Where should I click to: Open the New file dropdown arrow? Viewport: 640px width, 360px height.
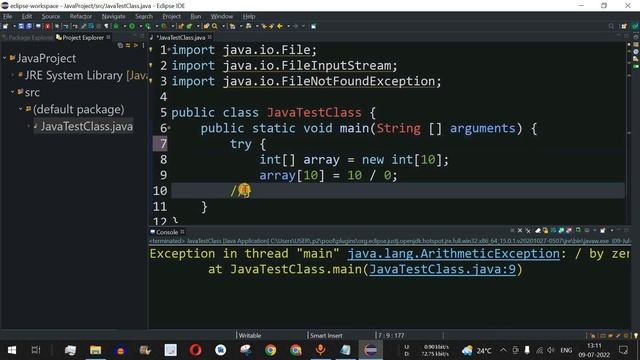point(14,26)
